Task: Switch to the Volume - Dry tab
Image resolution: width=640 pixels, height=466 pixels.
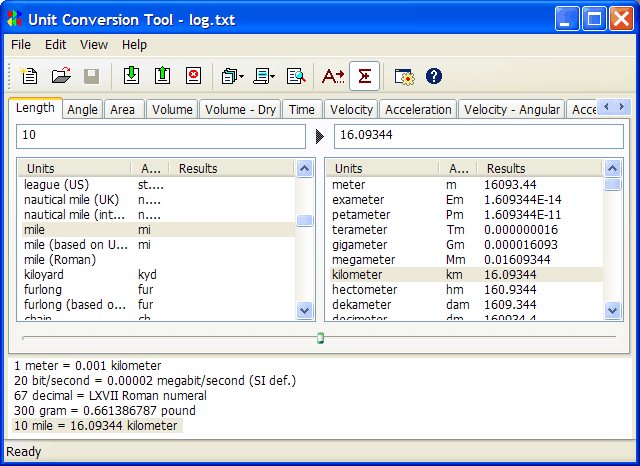Action: click(241, 109)
